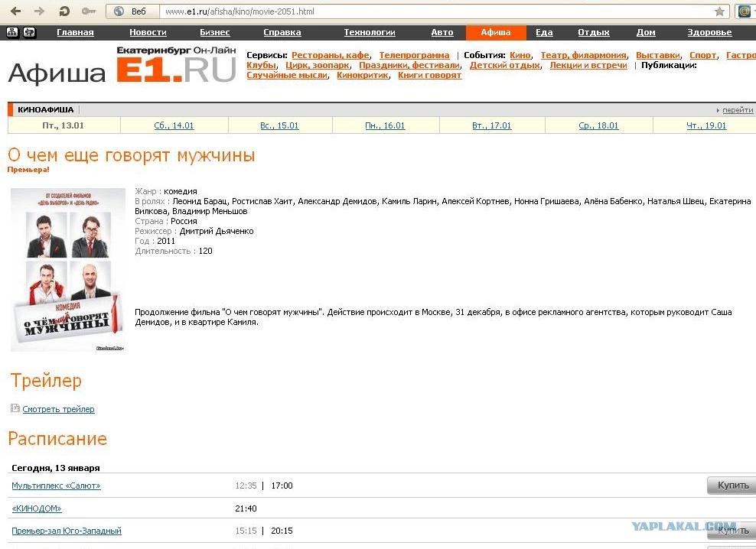Open the Театр, филармония link

click(583, 55)
